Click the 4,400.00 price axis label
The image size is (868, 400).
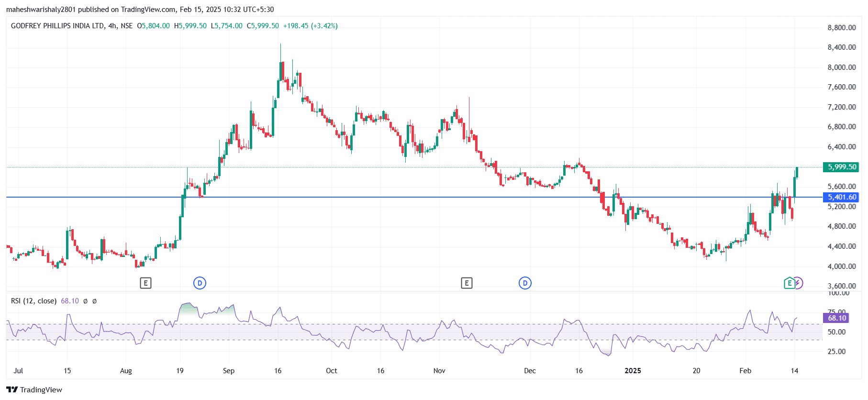click(842, 246)
